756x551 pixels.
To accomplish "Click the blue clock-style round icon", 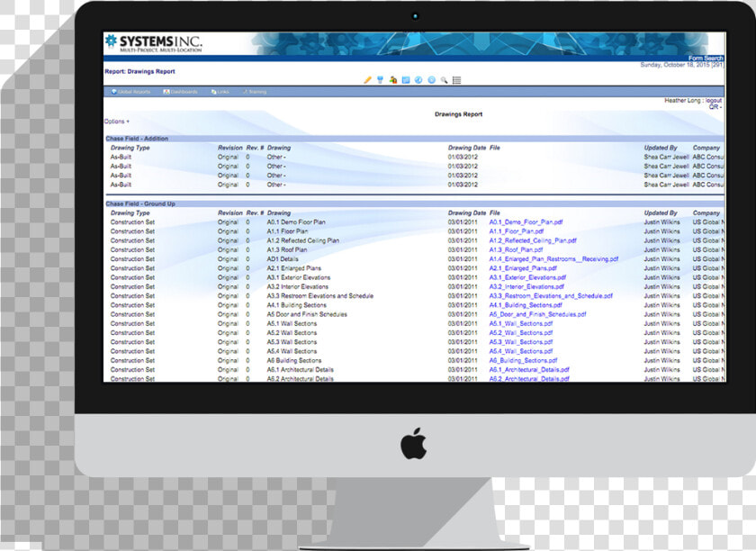I will (418, 80).
